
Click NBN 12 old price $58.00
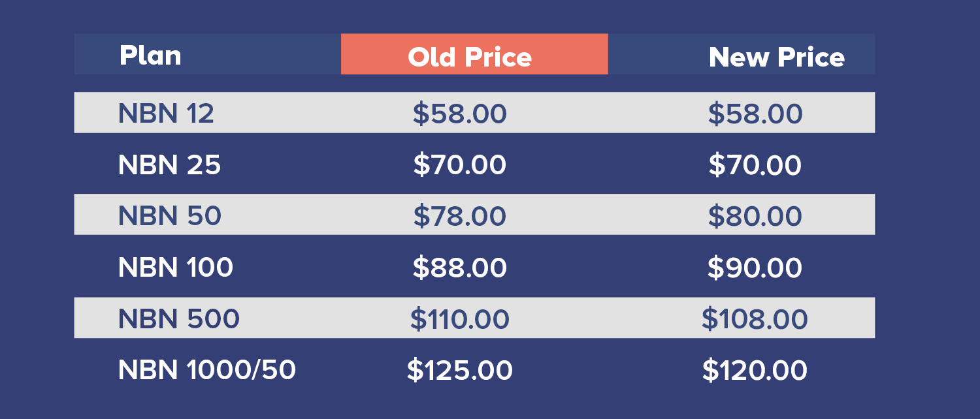[459, 114]
